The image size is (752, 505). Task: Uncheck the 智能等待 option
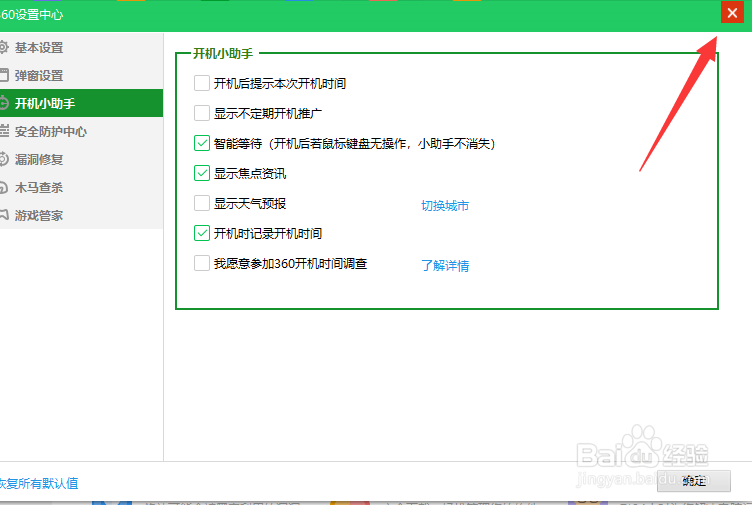click(202, 143)
